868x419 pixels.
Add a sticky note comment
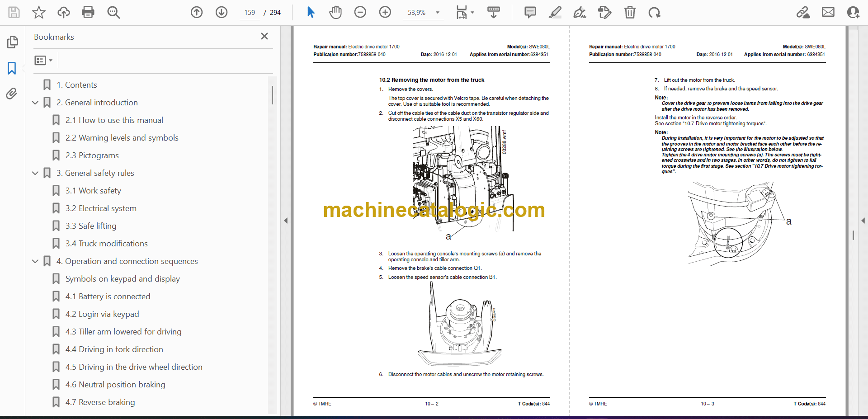click(x=530, y=12)
